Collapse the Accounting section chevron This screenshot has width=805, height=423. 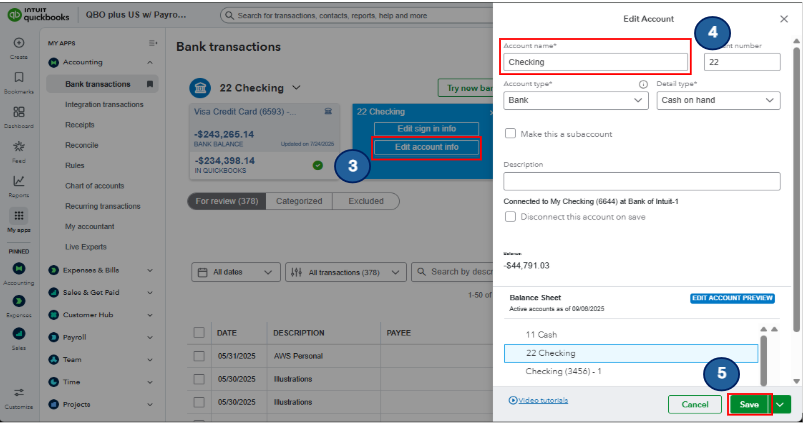[149, 62]
